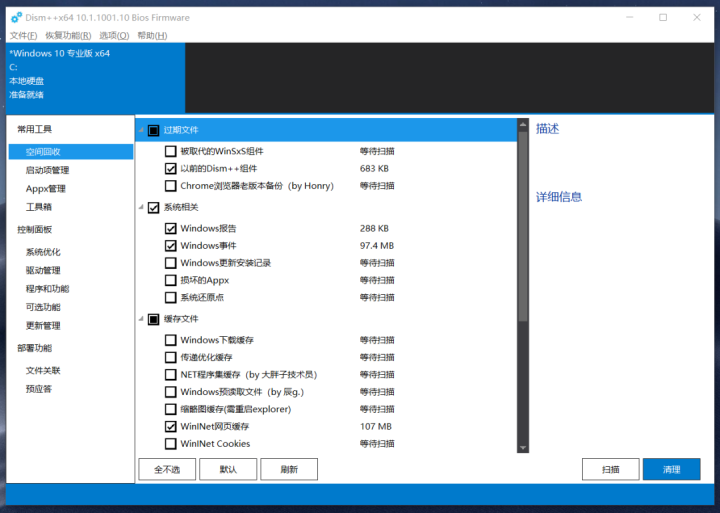Uncheck WinINet网页缓存 checkbox
The height and width of the screenshot is (513, 720).
tap(170, 426)
